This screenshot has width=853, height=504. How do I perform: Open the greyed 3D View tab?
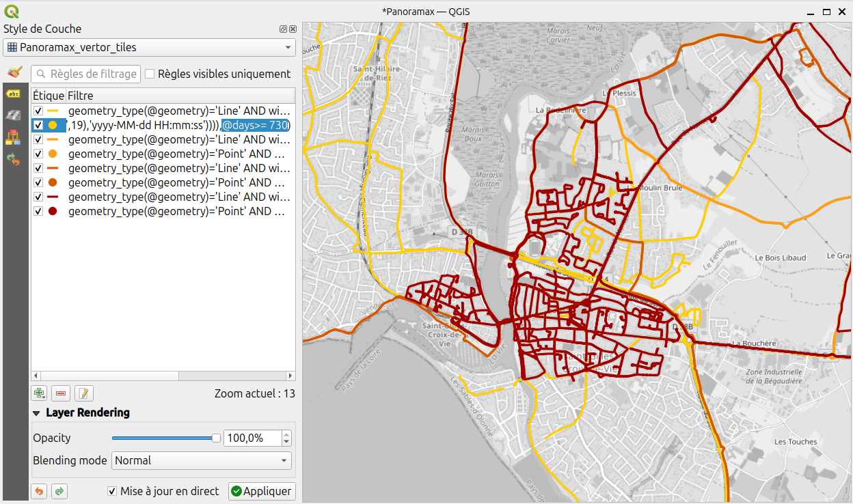click(14, 116)
